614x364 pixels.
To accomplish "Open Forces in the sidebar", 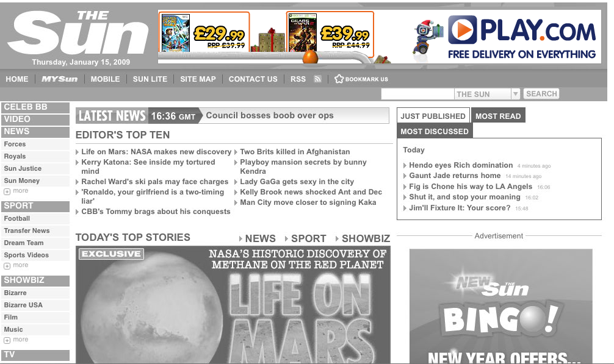I will 35,144.
